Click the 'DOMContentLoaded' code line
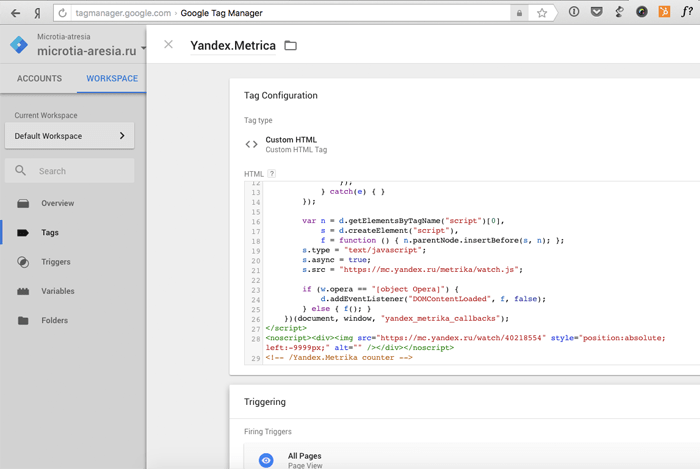Viewport: 700px width, 469px height. point(433,299)
